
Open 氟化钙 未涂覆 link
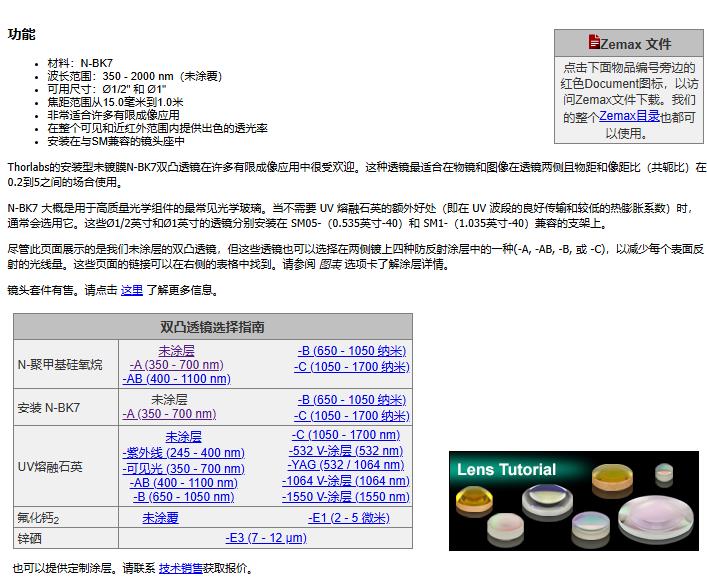pos(161,518)
